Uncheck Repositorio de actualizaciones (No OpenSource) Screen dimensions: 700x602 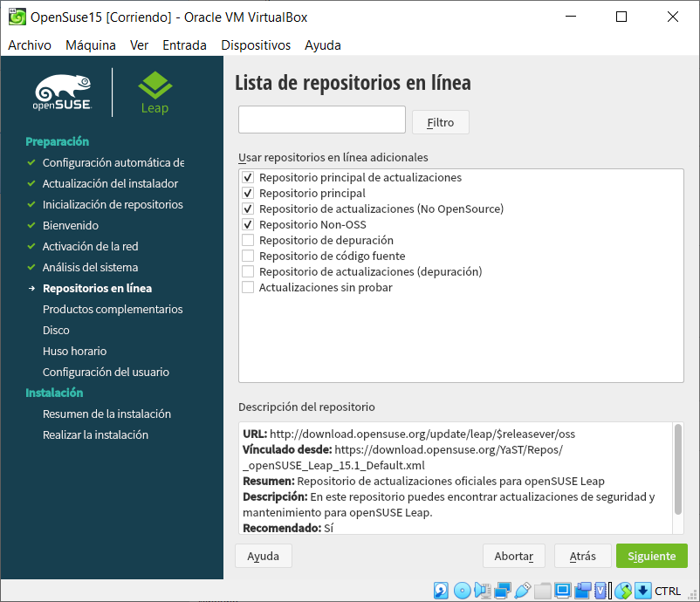[x=248, y=209]
